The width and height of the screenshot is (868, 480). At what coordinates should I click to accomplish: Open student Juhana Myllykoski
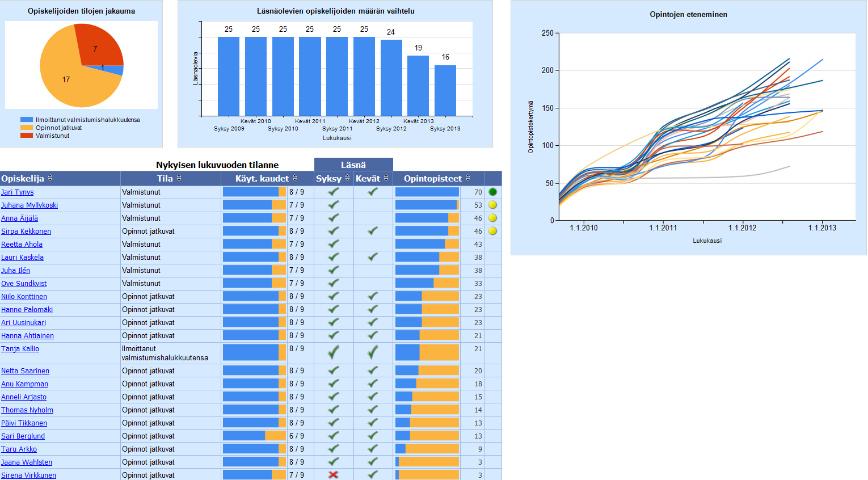coord(30,205)
